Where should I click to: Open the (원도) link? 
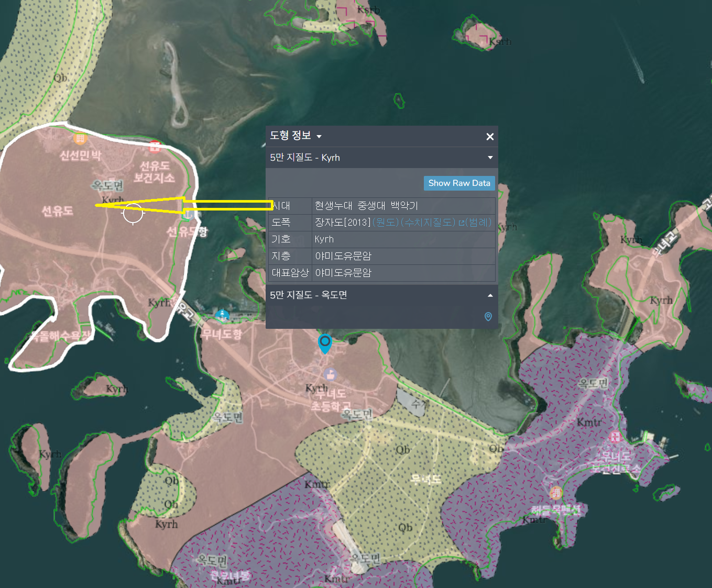[386, 223]
